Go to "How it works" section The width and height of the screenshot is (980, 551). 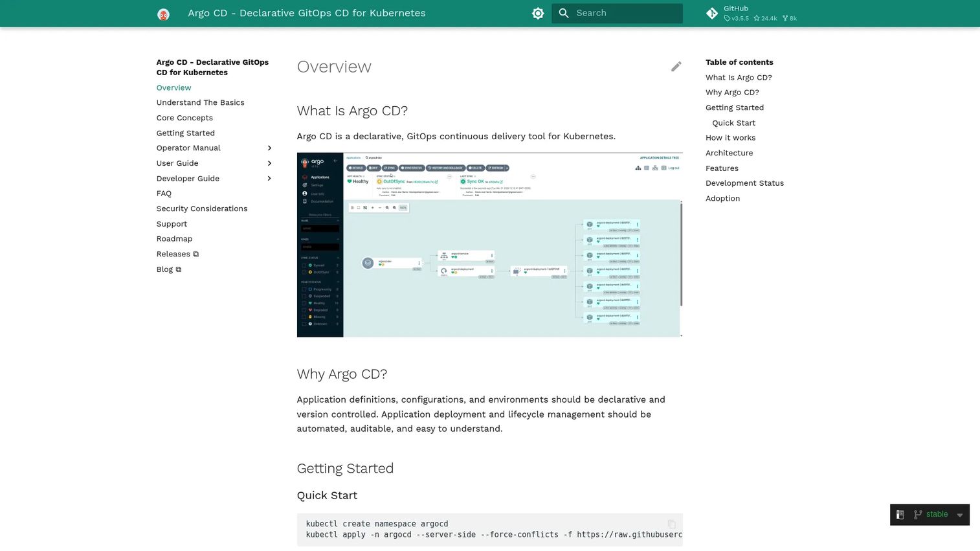pyautogui.click(x=730, y=138)
